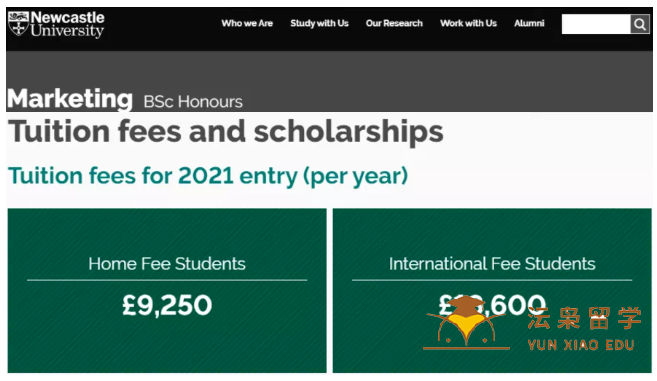Screen dimensions: 657x381
Task: Click the orange Chinese characters watermark
Action: pos(584,318)
